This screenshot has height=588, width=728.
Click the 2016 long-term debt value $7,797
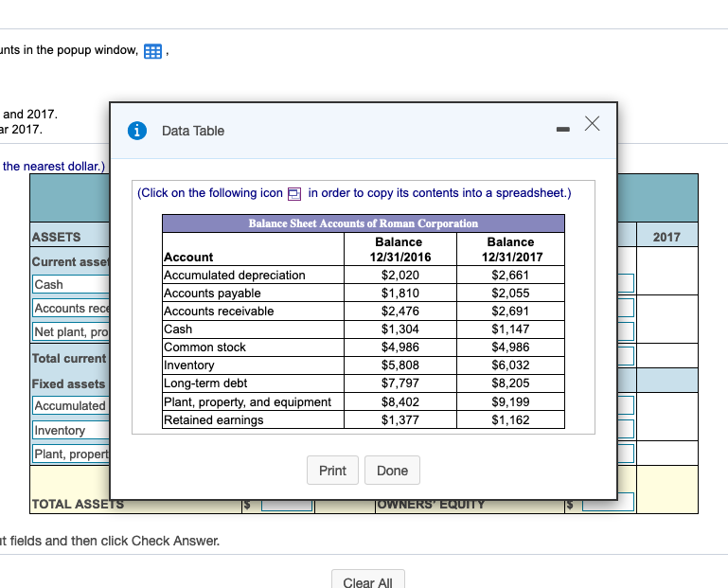coord(400,383)
